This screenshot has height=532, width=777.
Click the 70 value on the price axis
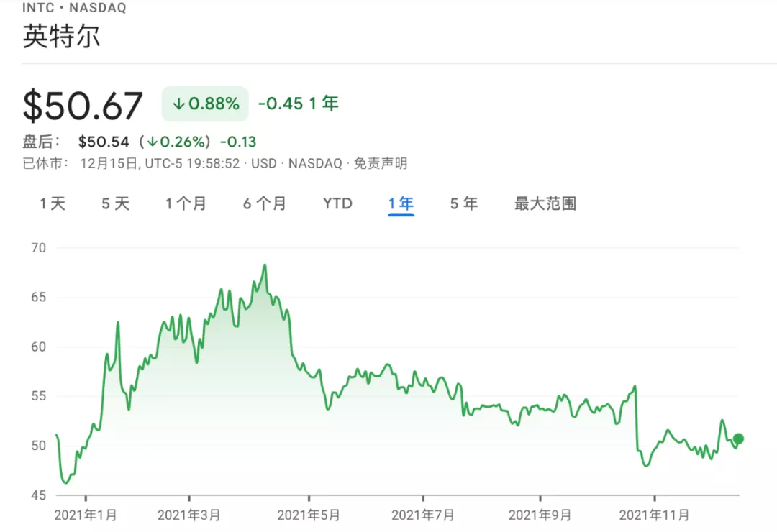click(39, 248)
